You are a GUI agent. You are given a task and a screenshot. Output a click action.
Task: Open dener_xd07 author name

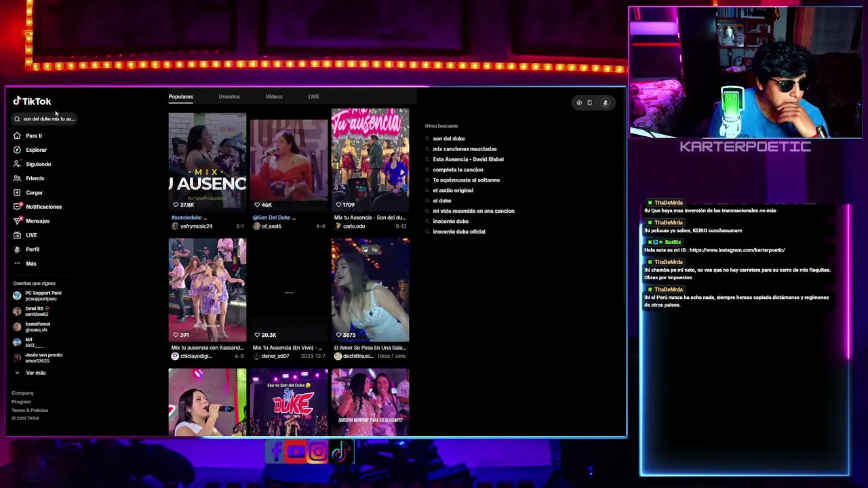(275, 356)
